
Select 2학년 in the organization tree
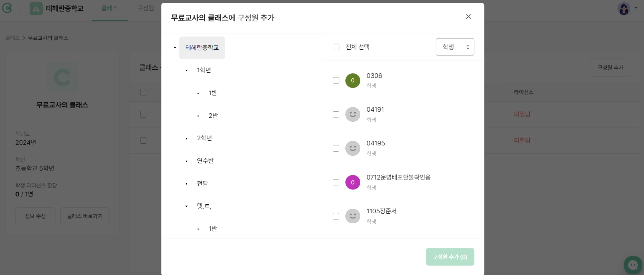tap(204, 138)
